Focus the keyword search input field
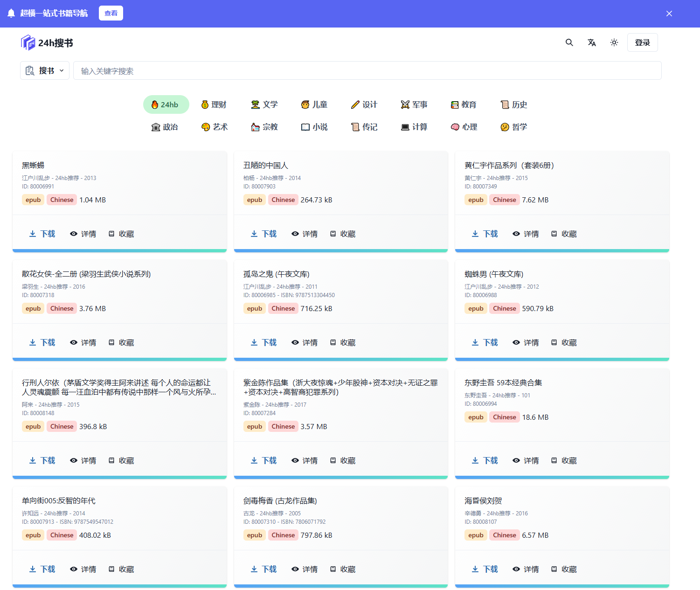Image resolution: width=700 pixels, height=590 pixels. coord(367,70)
